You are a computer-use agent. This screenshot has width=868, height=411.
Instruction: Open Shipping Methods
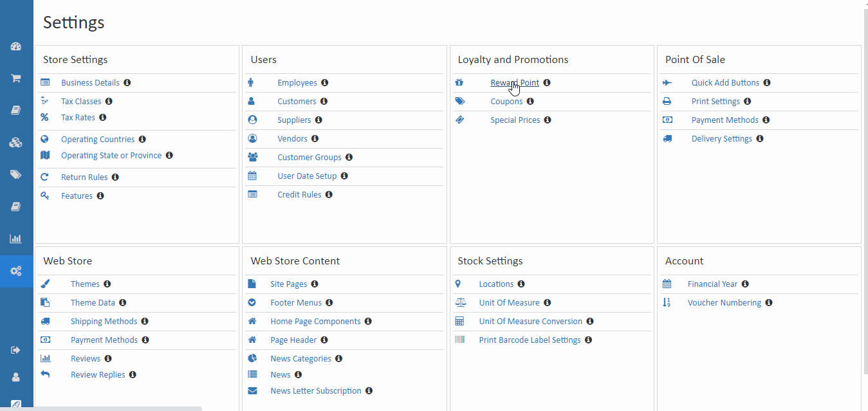pyautogui.click(x=104, y=322)
